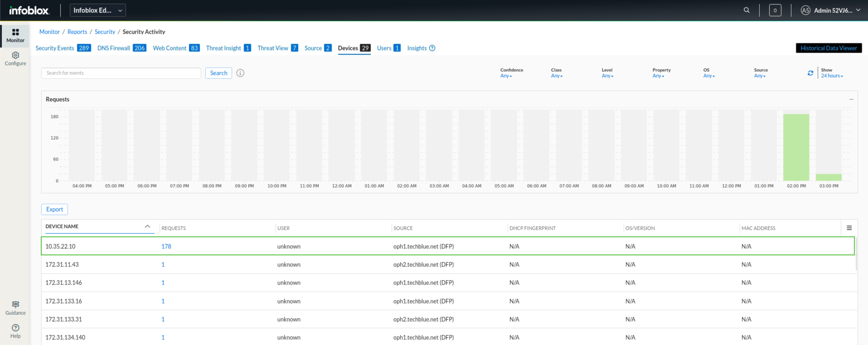
Task: Open the Show 24 hours dropdown
Action: [x=831, y=76]
